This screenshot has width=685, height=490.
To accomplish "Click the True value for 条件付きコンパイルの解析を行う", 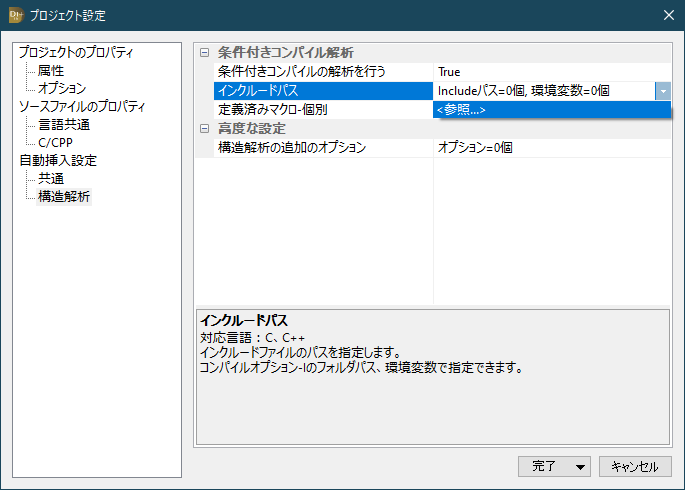I will point(449,72).
